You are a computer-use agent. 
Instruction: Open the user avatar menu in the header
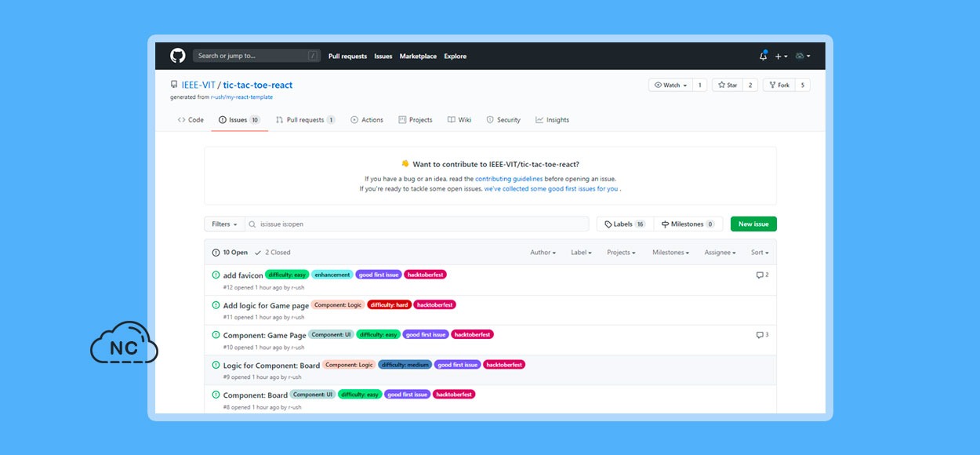click(x=803, y=56)
